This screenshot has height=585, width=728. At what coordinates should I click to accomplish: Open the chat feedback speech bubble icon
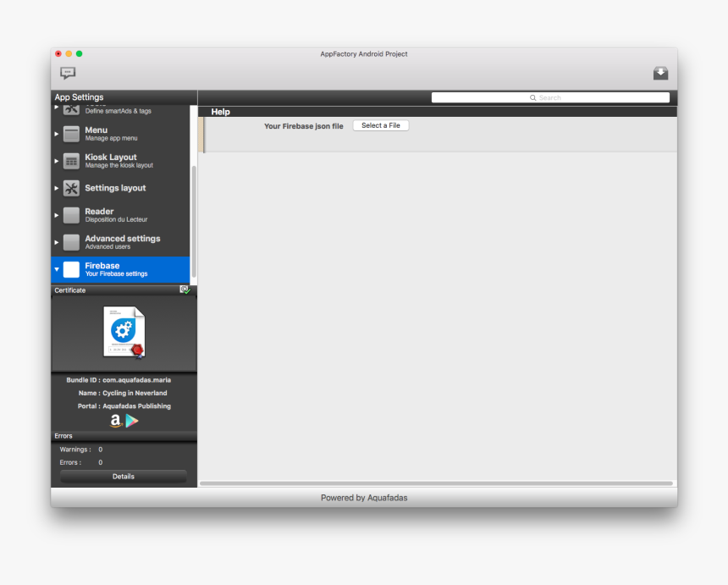68,73
